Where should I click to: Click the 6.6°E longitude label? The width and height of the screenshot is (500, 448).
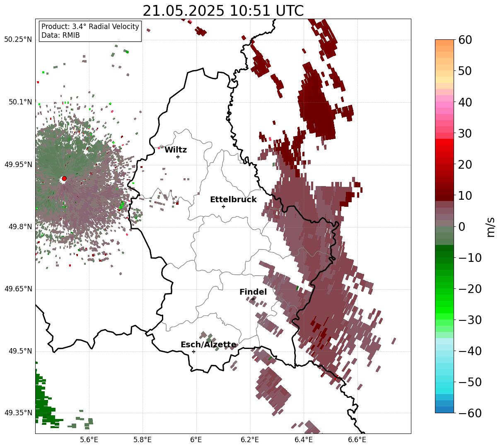point(357,440)
